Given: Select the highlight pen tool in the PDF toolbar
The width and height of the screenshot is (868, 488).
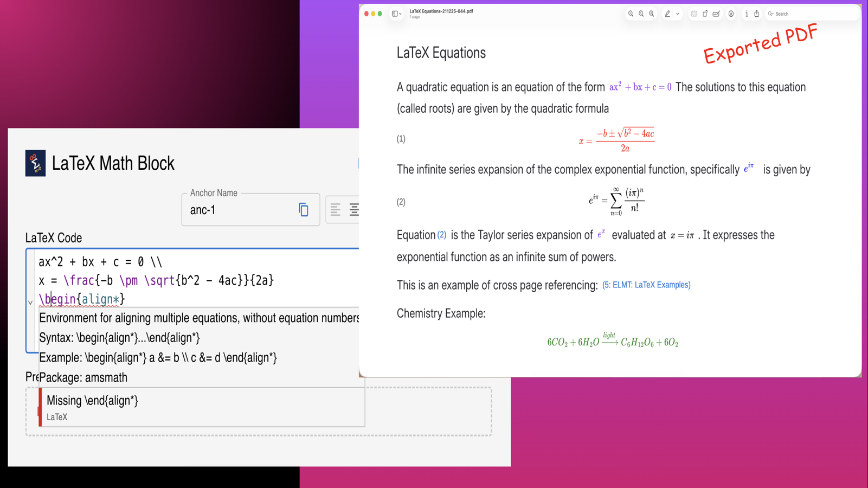Looking at the screenshot, I should click(x=667, y=14).
